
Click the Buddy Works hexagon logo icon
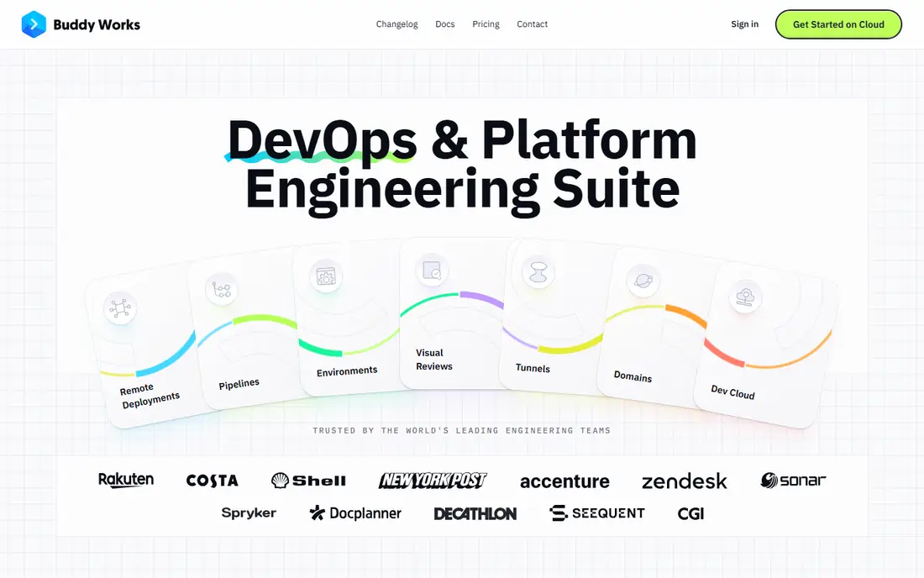(34, 24)
